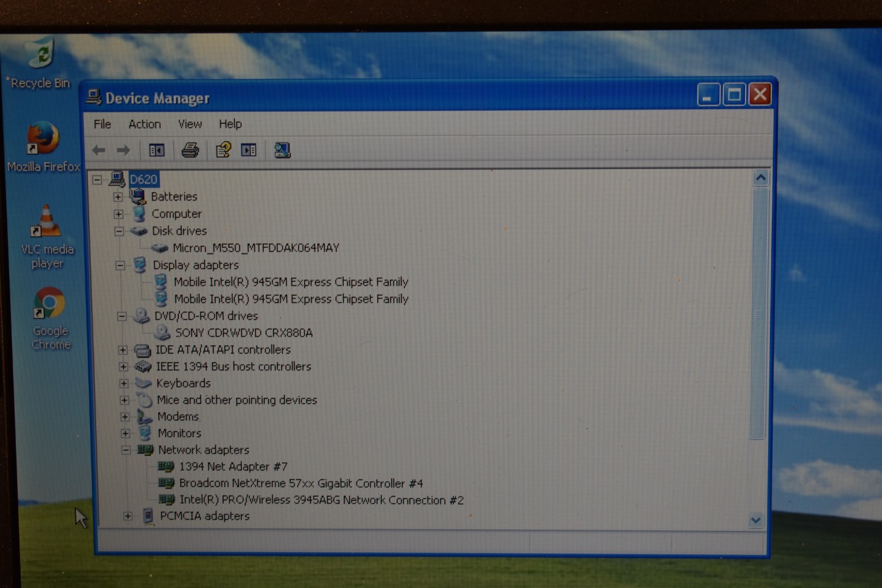Viewport: 882px width, 588px height.
Task: Click the Forward arrow toolbar button
Action: (123, 150)
